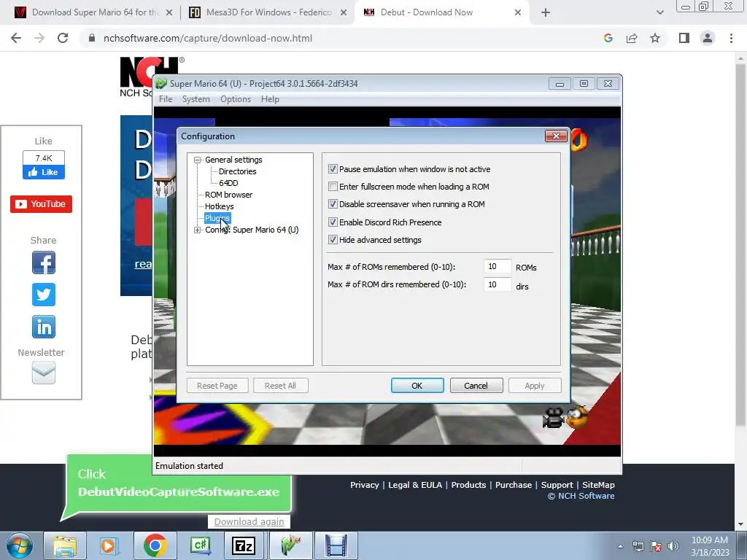Click the Apply button
The width and height of the screenshot is (747, 560).
pos(535,386)
